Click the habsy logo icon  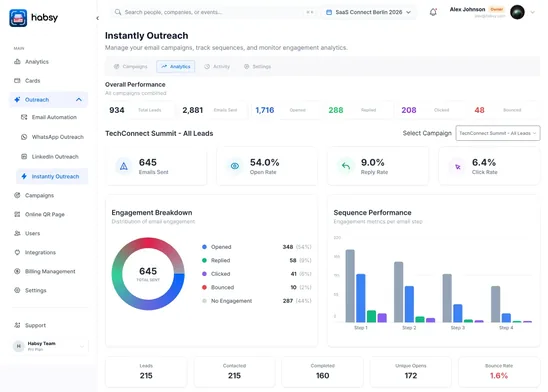[18, 18]
